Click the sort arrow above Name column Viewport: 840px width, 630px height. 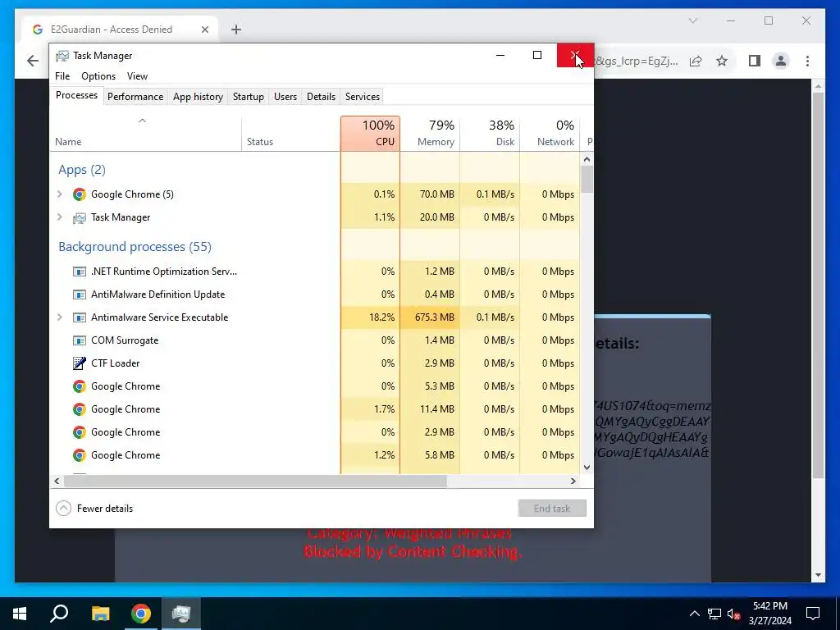[142, 121]
